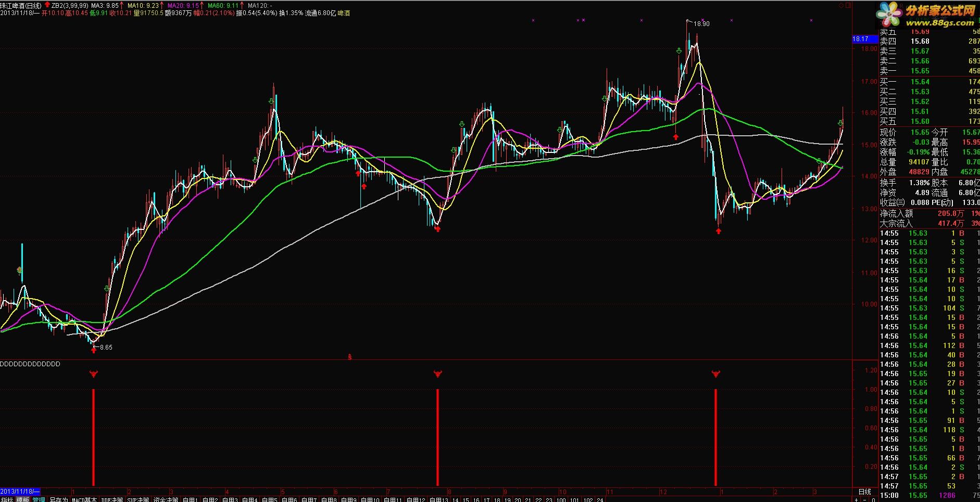Viewport: 980px width, 502px height.
Task: Click the first red signal bar in indicator
Action: point(94,437)
